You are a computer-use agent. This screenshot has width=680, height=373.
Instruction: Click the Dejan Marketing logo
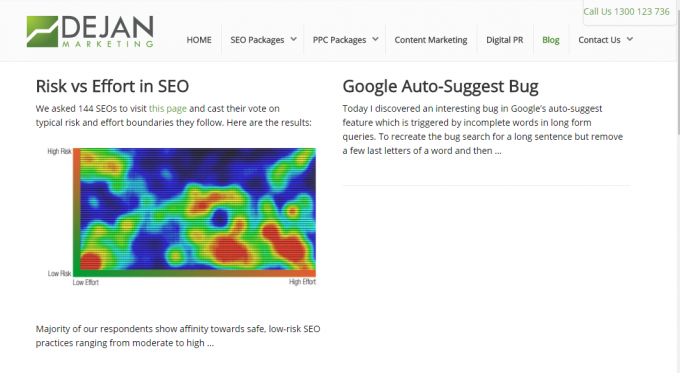click(x=90, y=32)
